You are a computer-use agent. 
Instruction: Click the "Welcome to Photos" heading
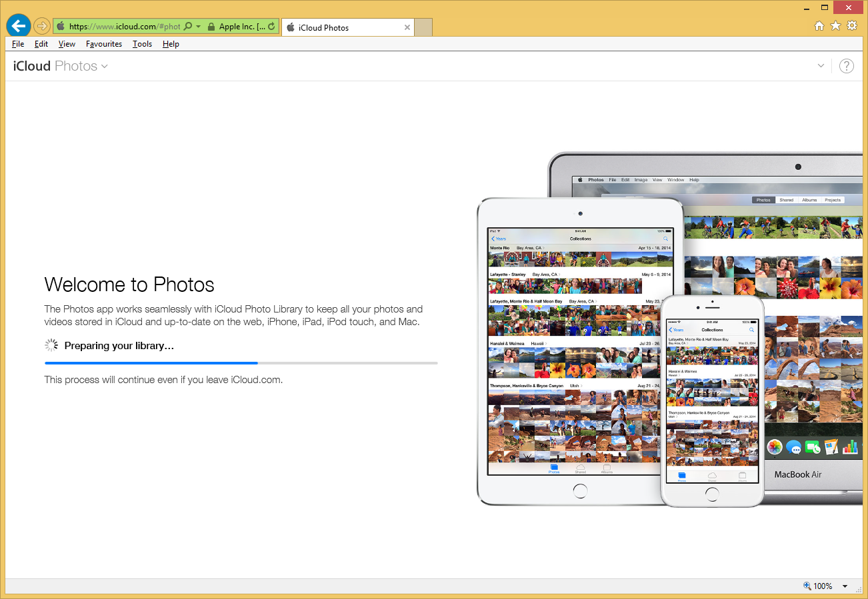point(129,285)
